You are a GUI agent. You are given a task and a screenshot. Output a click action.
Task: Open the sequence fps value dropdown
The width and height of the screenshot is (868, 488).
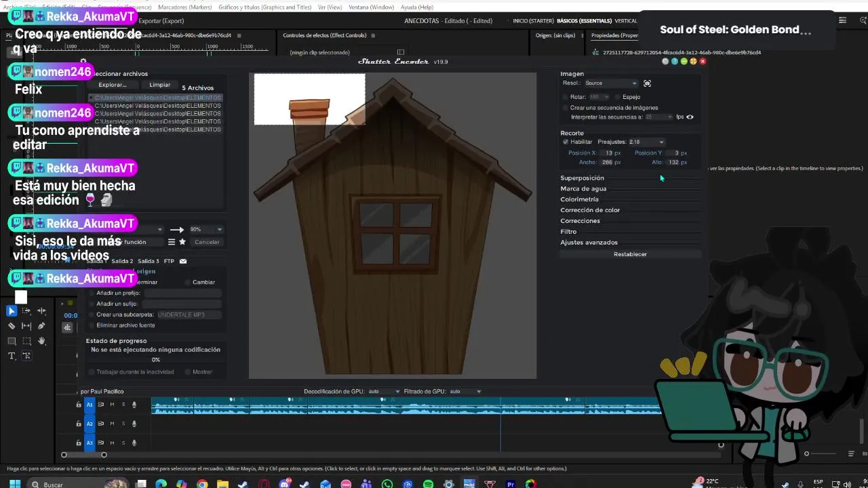659,117
